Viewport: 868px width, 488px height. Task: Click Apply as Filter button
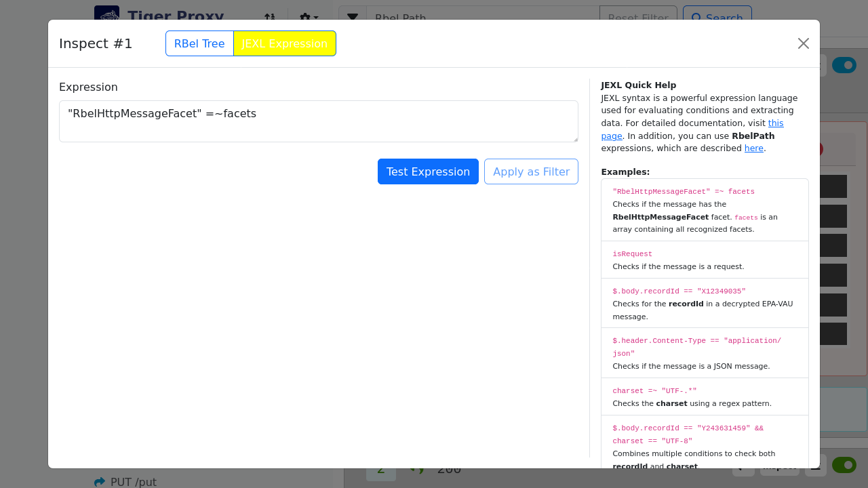click(531, 171)
